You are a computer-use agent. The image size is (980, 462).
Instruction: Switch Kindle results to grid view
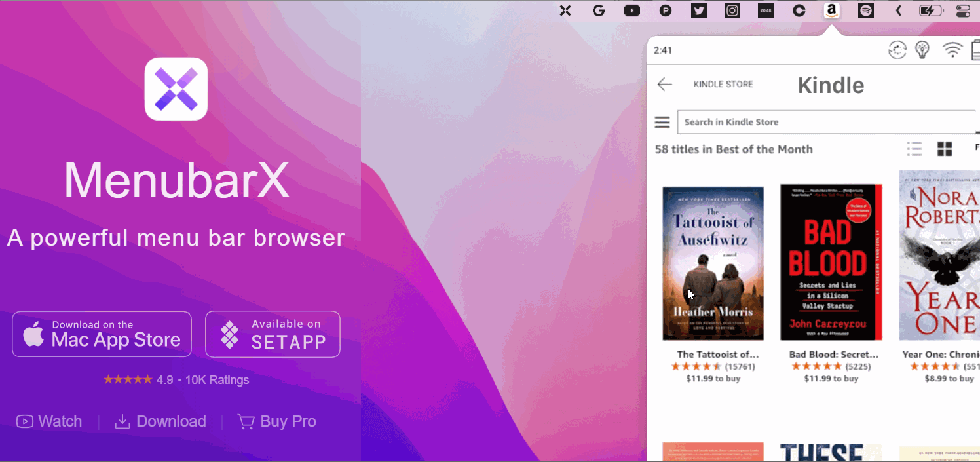[x=945, y=149]
